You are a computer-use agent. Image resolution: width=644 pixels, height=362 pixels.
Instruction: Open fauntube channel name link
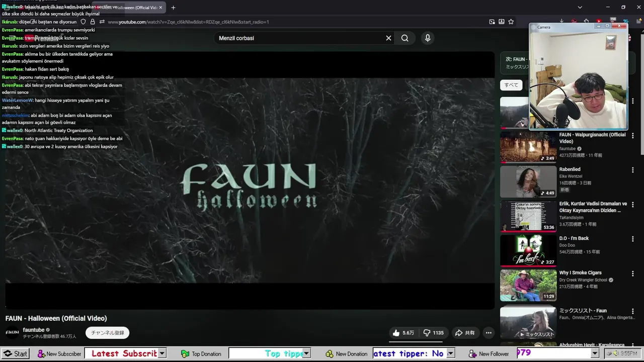[34, 330]
